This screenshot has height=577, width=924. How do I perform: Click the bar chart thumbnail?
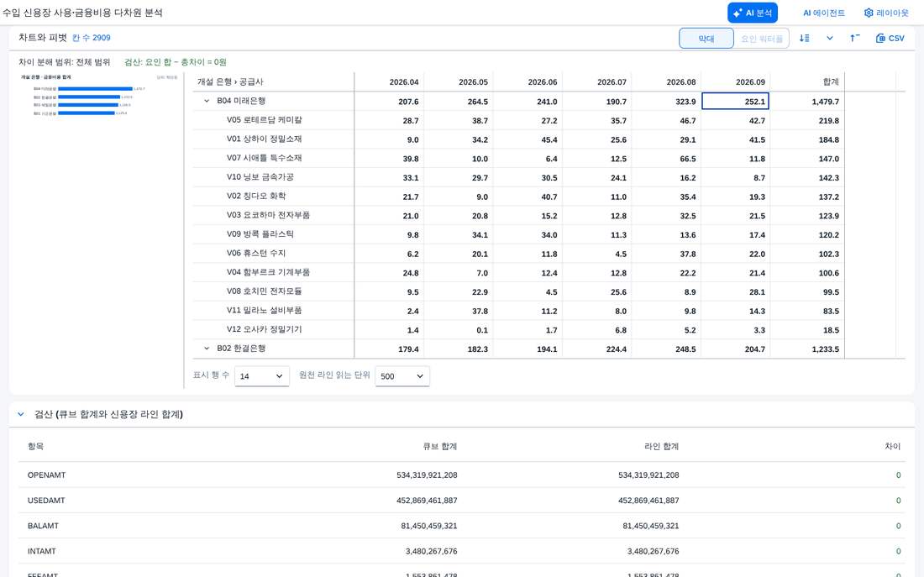point(99,95)
